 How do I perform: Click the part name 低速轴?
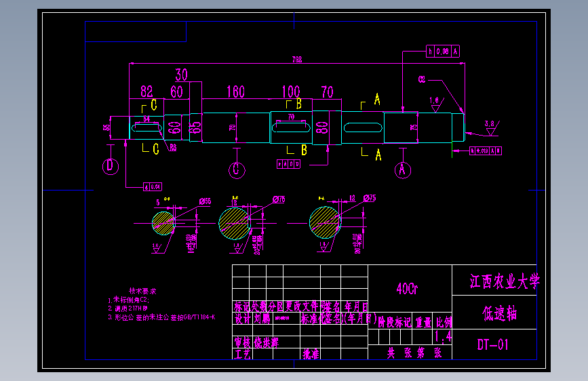pyautogui.click(x=500, y=313)
